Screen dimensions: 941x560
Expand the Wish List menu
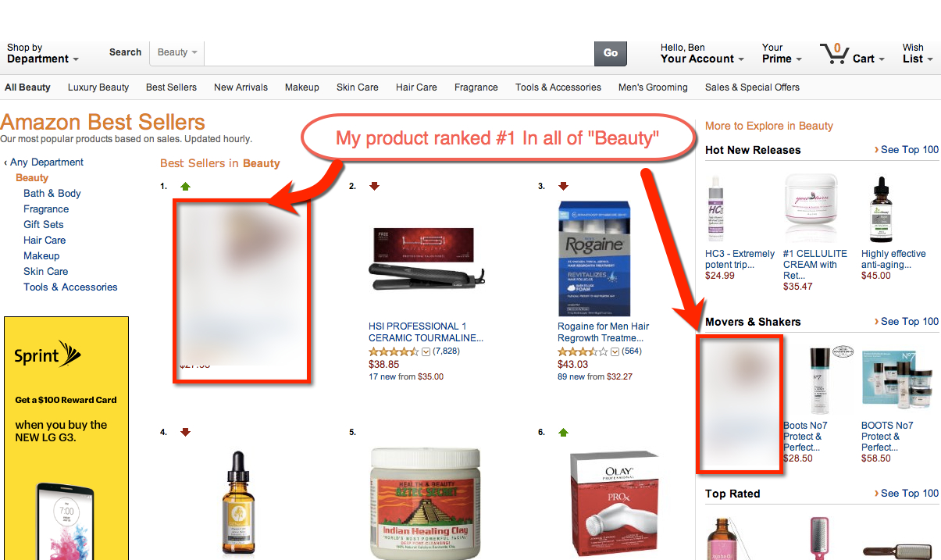coord(918,53)
